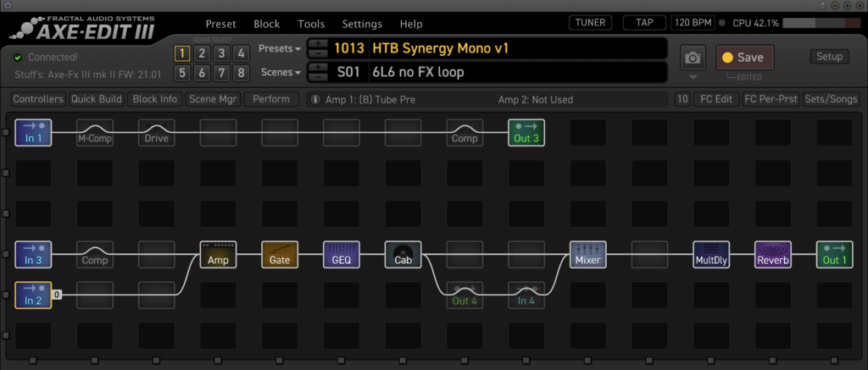Select the GEQ block
The width and height of the screenshot is (868, 370).
(342, 254)
